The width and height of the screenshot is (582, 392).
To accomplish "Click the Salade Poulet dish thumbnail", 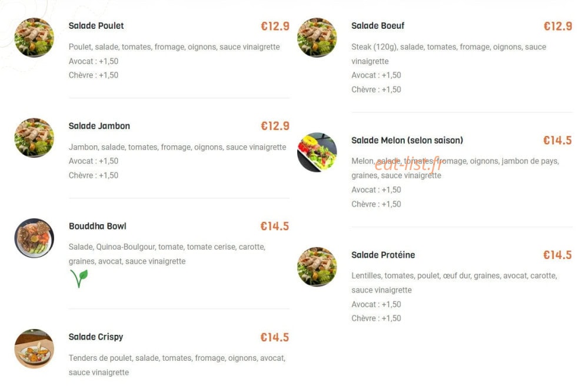I will [x=34, y=38].
